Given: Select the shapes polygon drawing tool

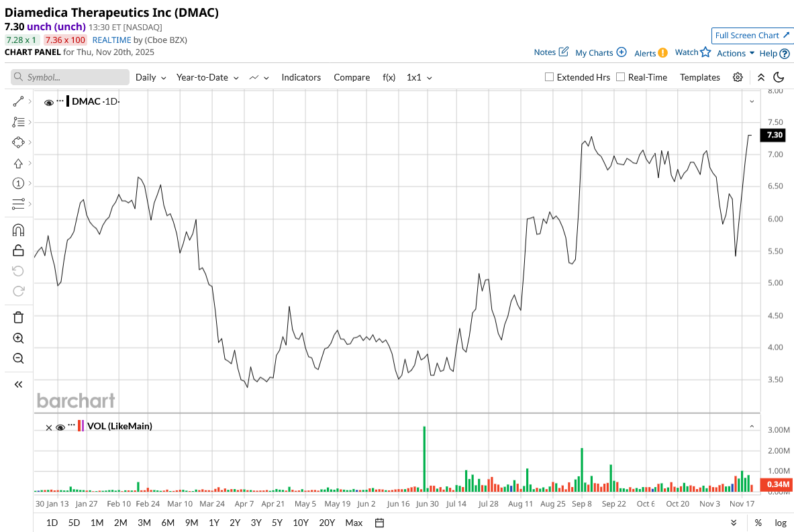Looking at the screenshot, I should tap(18, 142).
